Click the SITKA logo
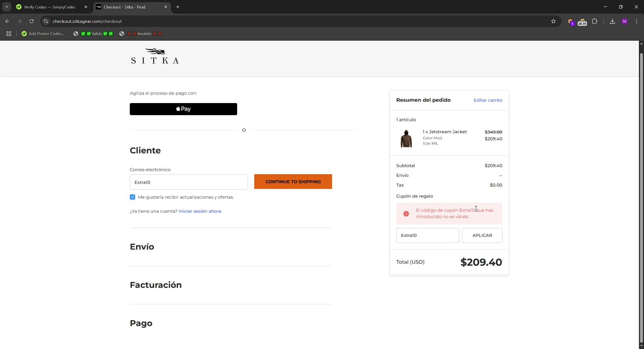Viewport: 644px width, 349px height. pos(155,56)
